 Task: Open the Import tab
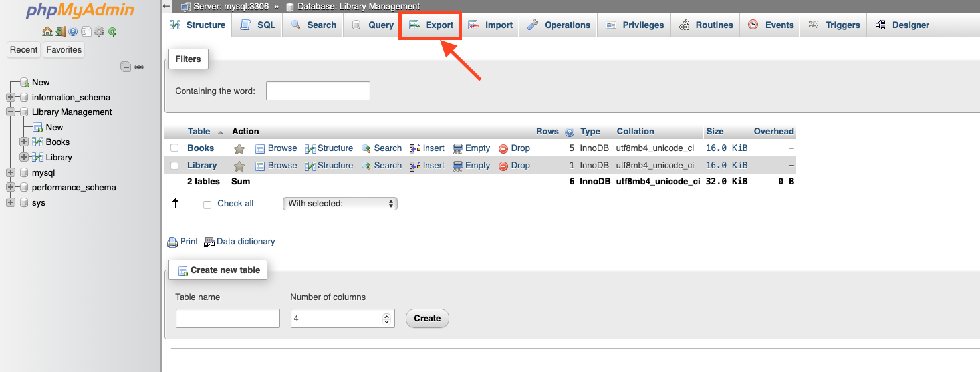point(491,25)
